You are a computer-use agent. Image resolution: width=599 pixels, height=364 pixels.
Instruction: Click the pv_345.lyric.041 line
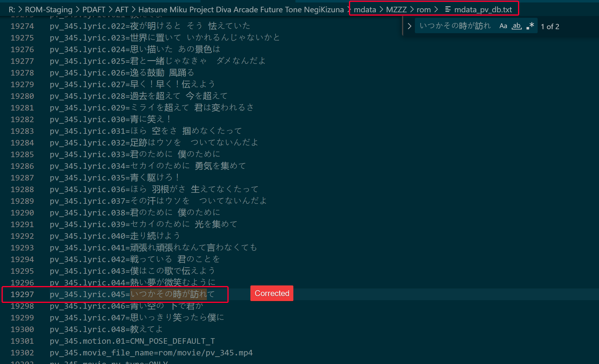click(x=153, y=248)
